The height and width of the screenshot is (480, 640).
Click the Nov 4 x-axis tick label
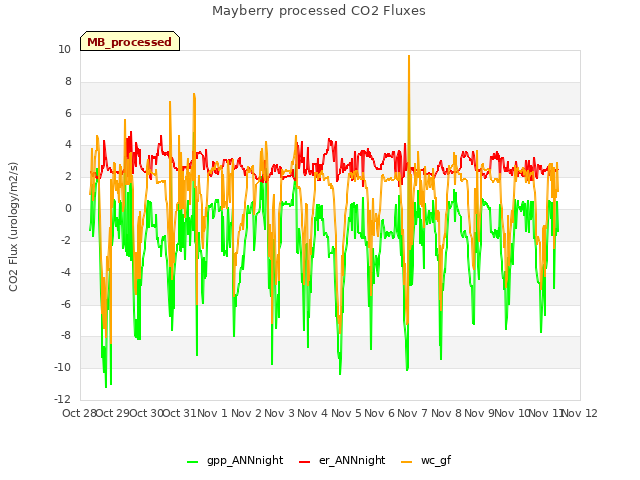click(x=312, y=413)
